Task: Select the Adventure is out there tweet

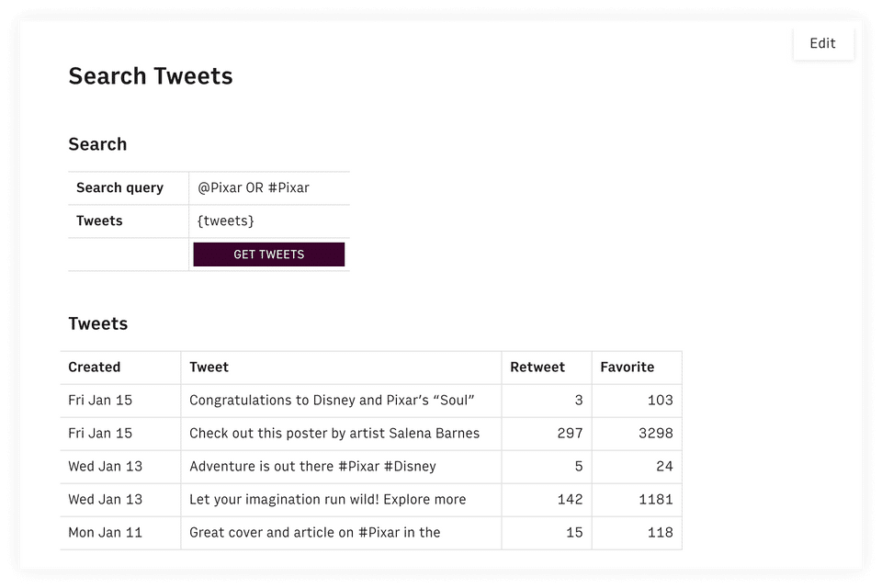Action: click(x=312, y=467)
